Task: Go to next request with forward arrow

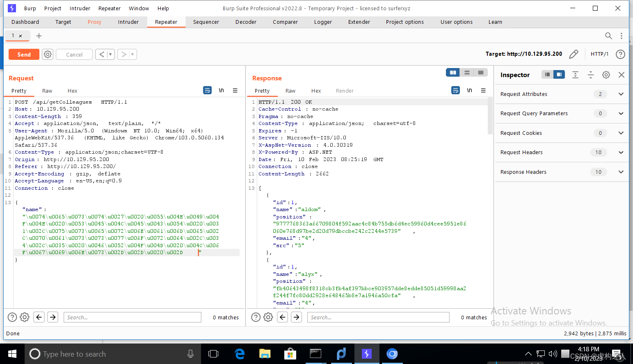Action: click(x=124, y=54)
